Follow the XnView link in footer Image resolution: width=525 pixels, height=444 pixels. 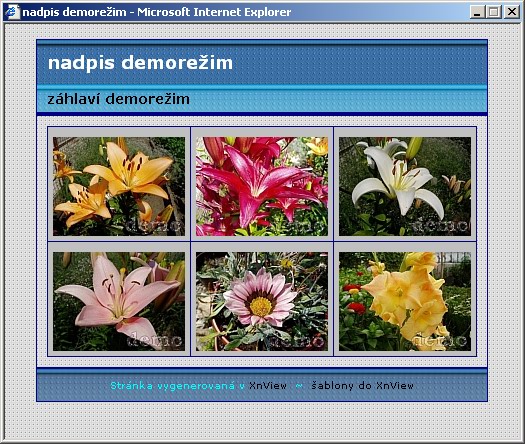(268, 386)
